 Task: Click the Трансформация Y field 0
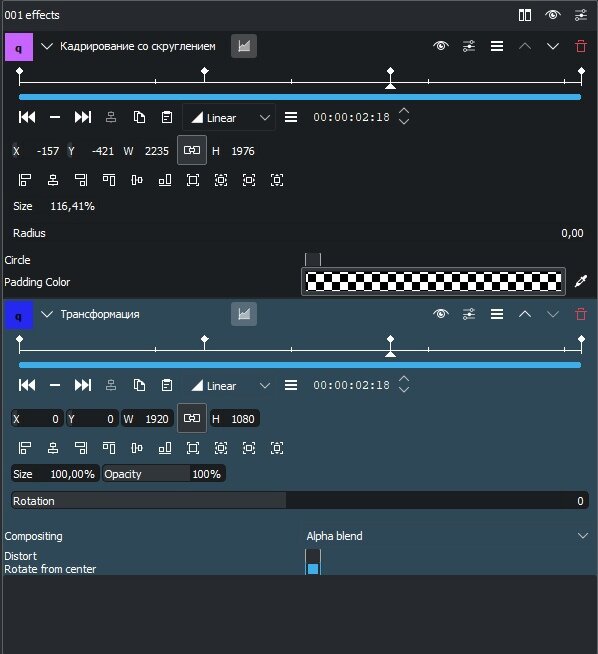92,419
